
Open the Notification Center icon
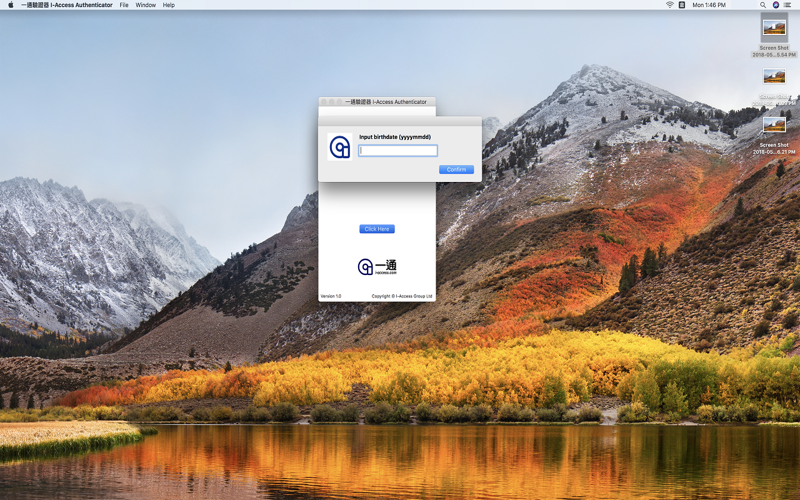pos(789,5)
